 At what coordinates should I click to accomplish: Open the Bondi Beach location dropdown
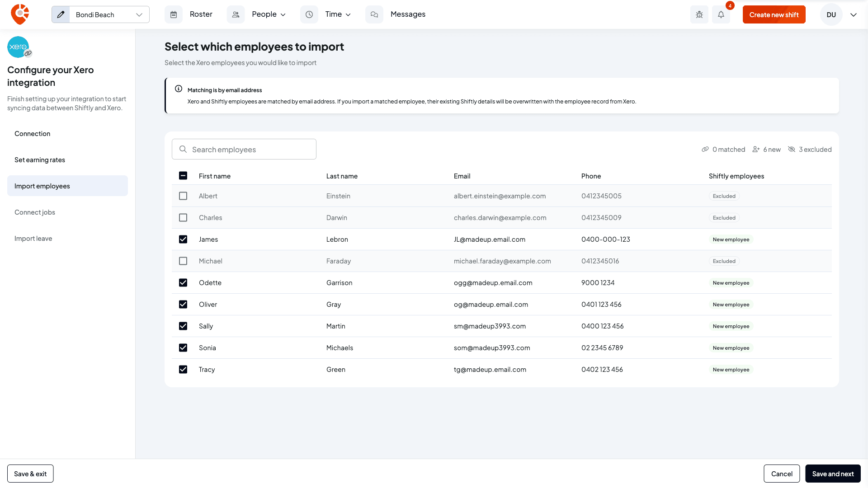click(x=109, y=14)
